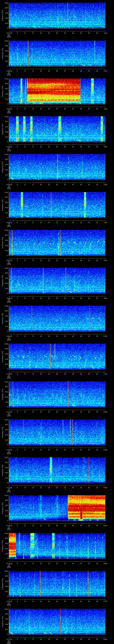Screen dimensions: 114x644
Task: Click the 2:00 end time label
Action: click(x=105, y=33)
